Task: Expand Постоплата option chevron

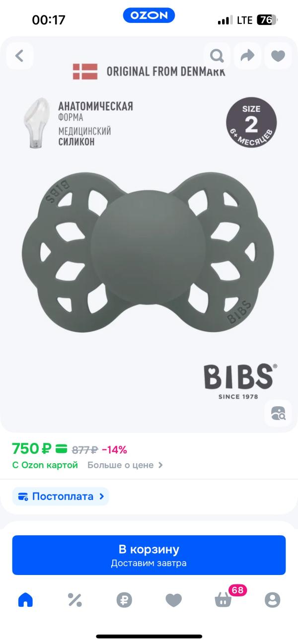Action: (x=101, y=496)
